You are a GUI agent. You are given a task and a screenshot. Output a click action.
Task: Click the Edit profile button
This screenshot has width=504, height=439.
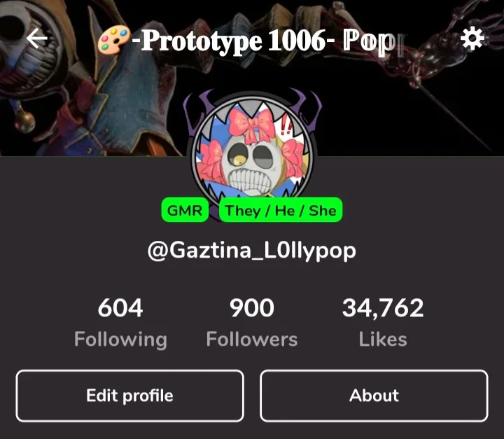130,396
